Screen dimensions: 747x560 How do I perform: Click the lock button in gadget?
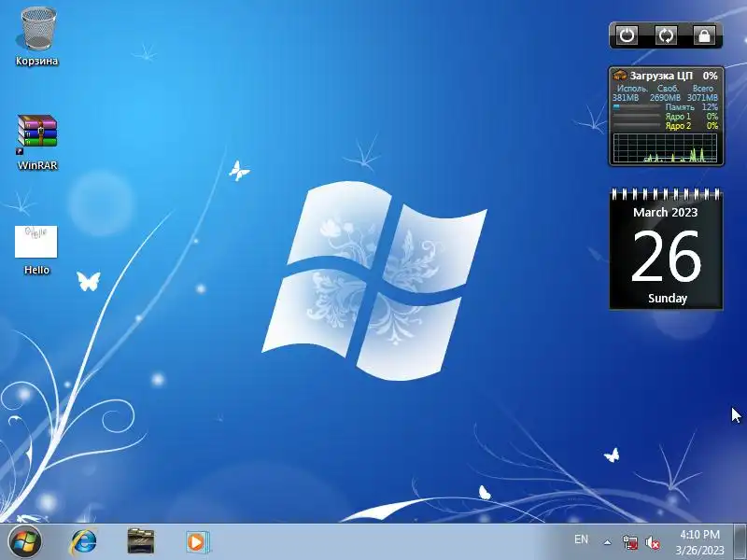click(x=704, y=35)
